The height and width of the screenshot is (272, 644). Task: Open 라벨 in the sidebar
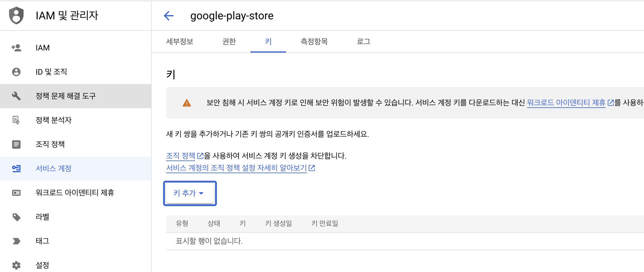point(76,217)
